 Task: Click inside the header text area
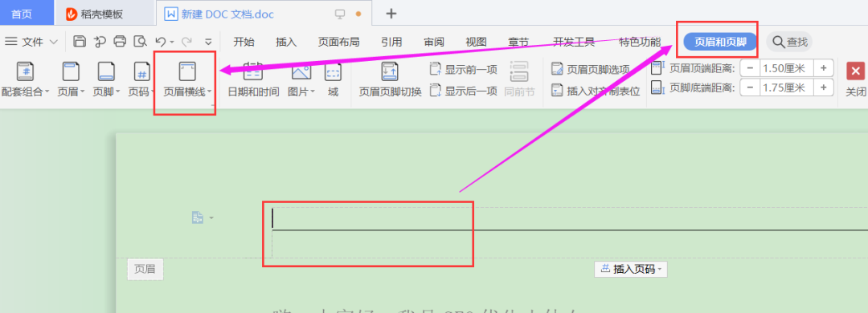570,217
